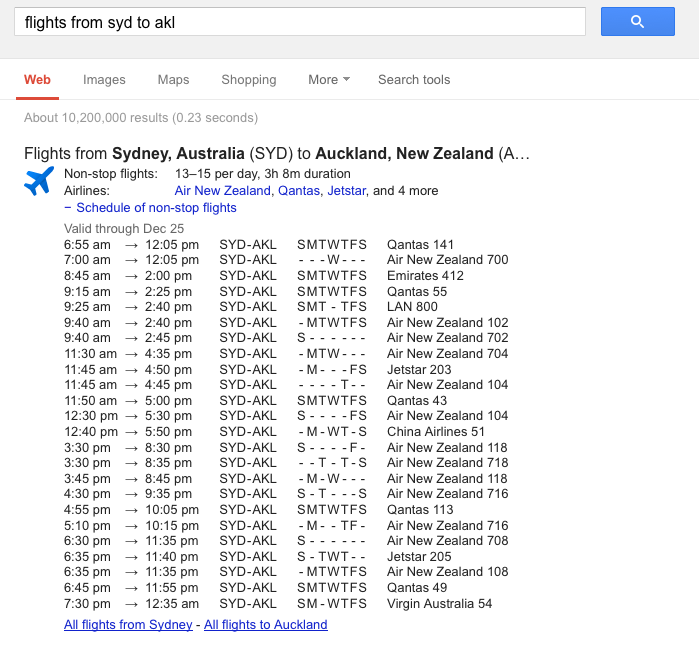Click the 12:35 am arrival time
Image resolution: width=699 pixels, height=652 pixels.
(172, 604)
